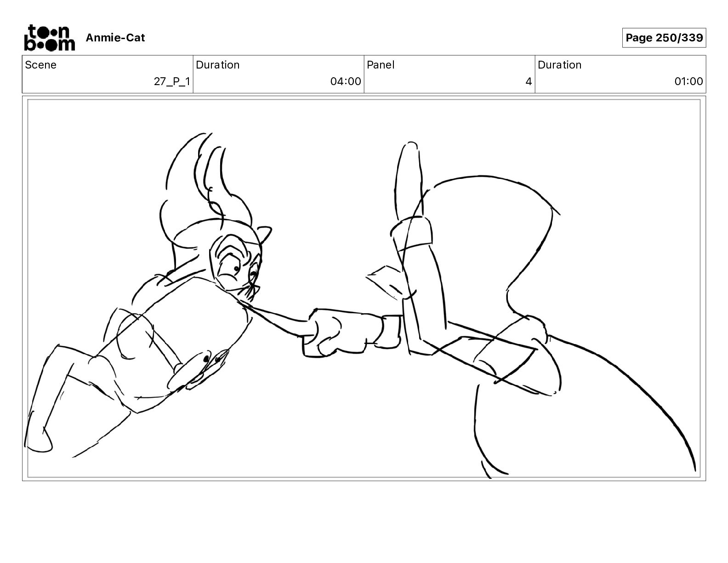Click the Toon Boom logo
Image resolution: width=728 pixels, height=563 pixels.
point(49,38)
